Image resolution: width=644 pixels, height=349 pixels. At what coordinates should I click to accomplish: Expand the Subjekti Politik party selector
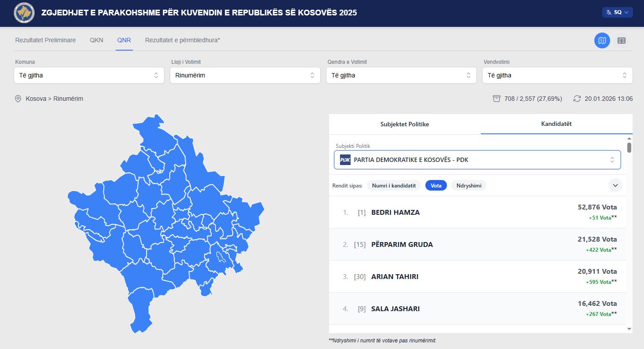(477, 160)
